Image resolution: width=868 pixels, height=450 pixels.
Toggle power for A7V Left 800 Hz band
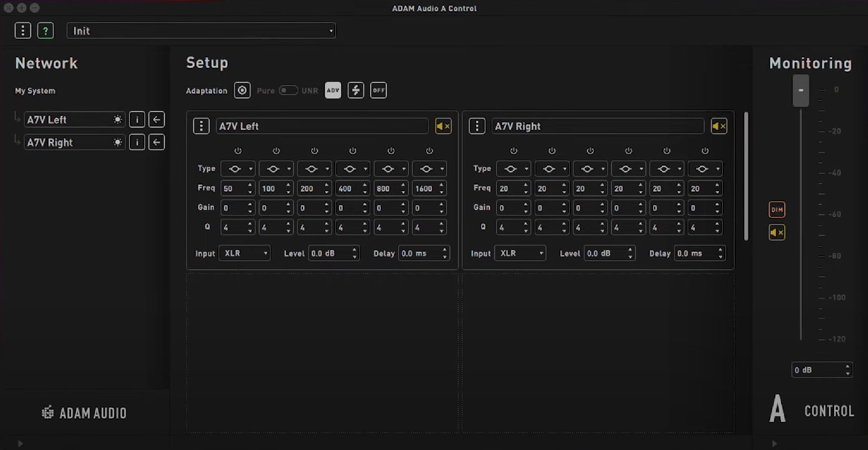pyautogui.click(x=391, y=151)
